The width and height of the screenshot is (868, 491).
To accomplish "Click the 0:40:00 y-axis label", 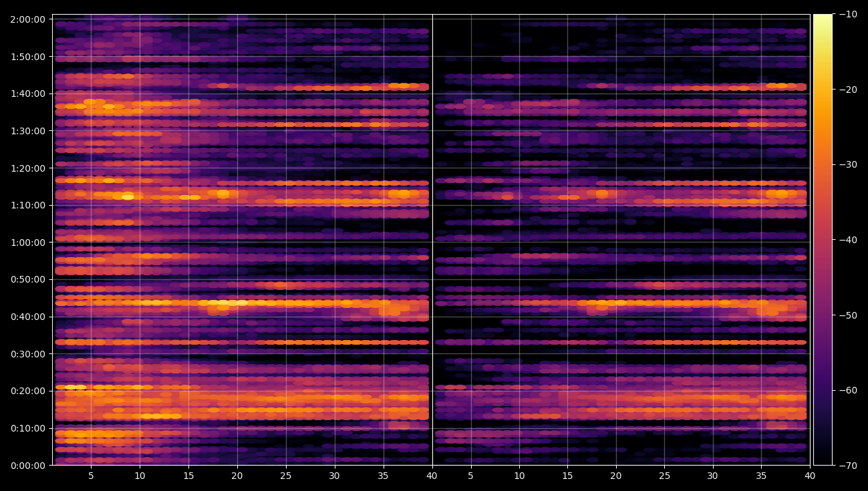I will tap(27, 317).
